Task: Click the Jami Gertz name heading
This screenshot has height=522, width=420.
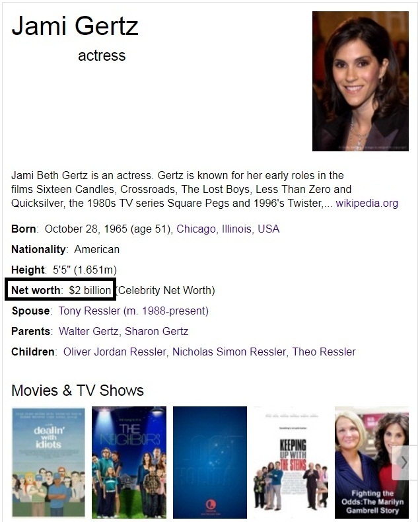Action: pos(75,26)
